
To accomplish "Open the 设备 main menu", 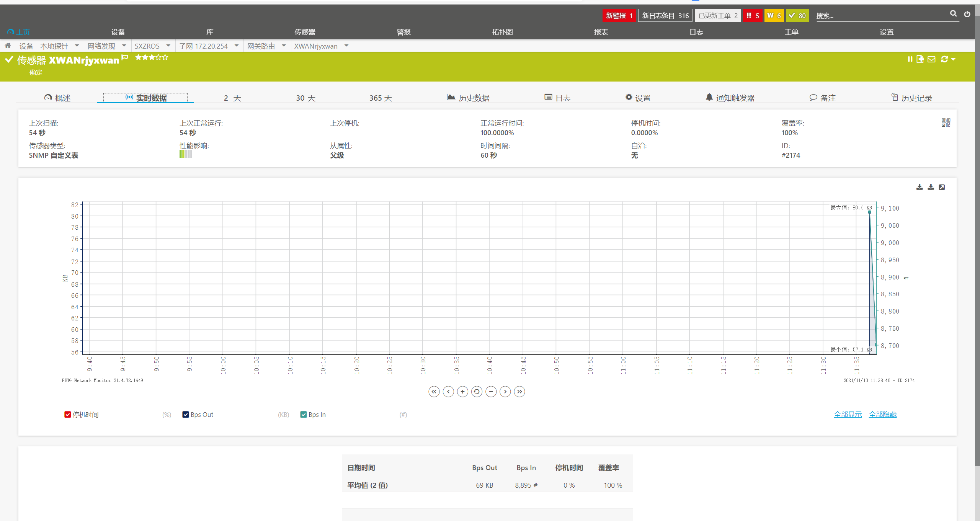I will point(118,32).
